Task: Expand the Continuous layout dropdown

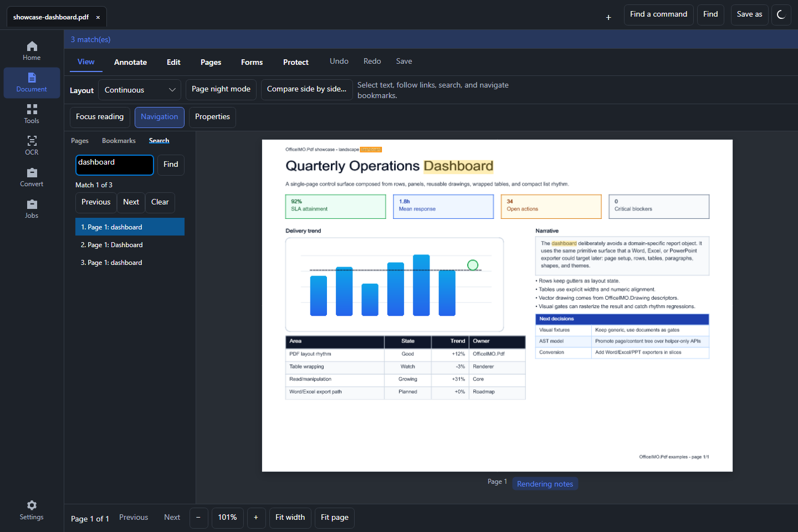Action: (140, 90)
